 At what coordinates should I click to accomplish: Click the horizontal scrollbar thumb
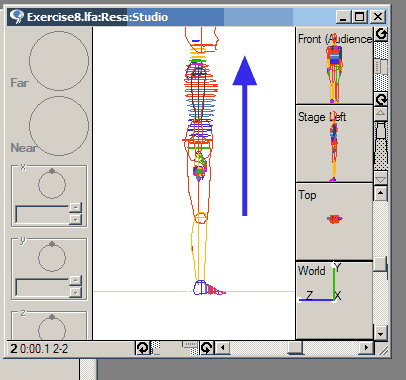[295, 348]
